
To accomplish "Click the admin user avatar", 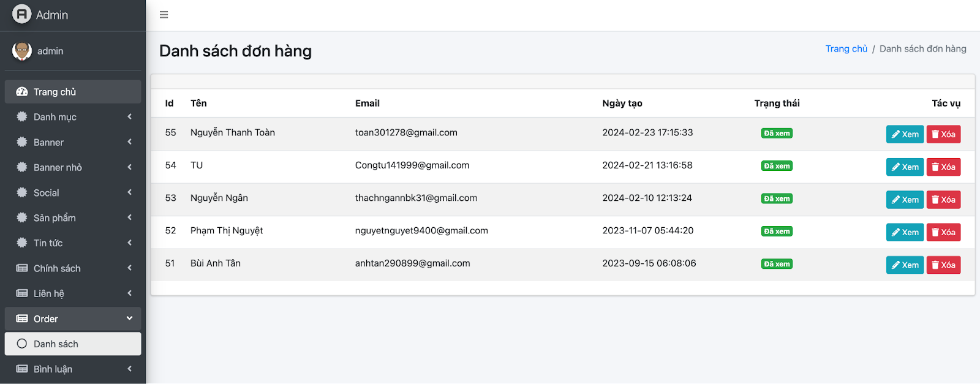I will click(22, 51).
